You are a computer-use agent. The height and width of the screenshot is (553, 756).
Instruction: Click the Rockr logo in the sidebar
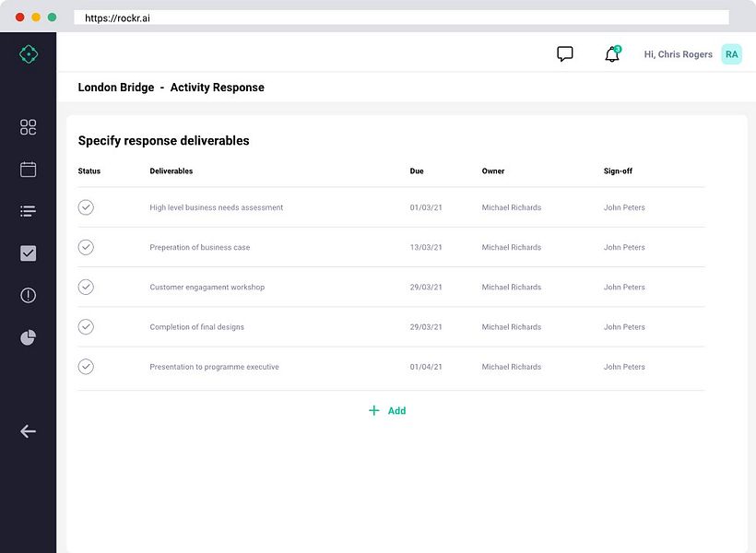29,54
